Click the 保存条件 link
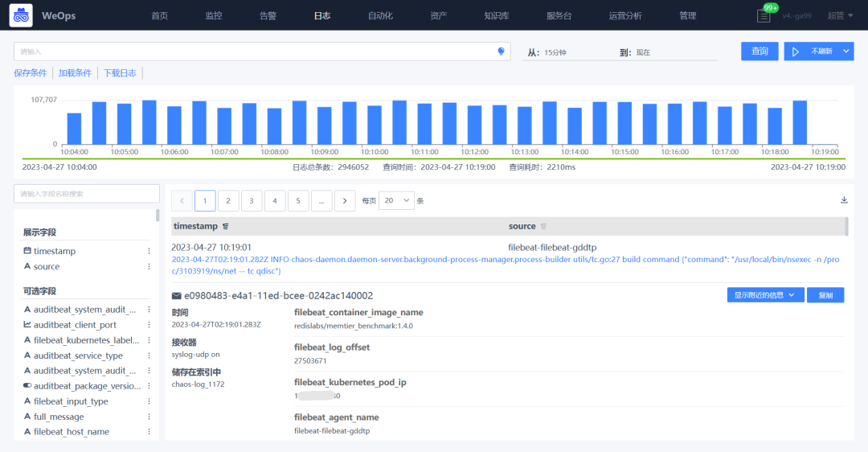The image size is (868, 452). (31, 72)
